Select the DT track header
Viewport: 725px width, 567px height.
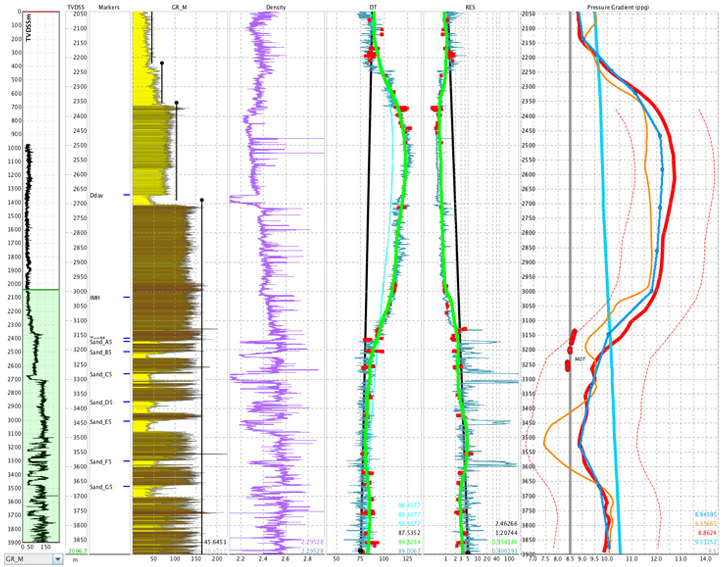[x=374, y=6]
